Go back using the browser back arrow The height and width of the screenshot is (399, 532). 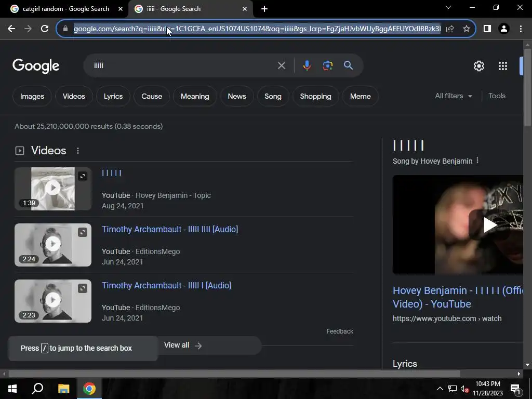point(11,29)
